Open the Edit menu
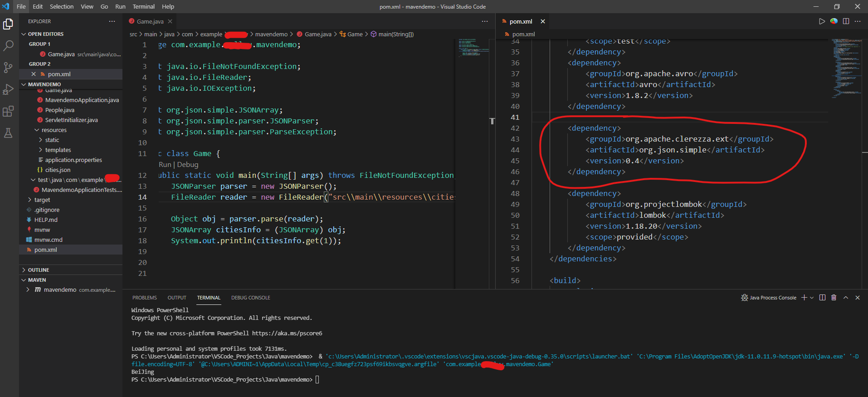Viewport: 868px width, 397px height. pos(38,6)
